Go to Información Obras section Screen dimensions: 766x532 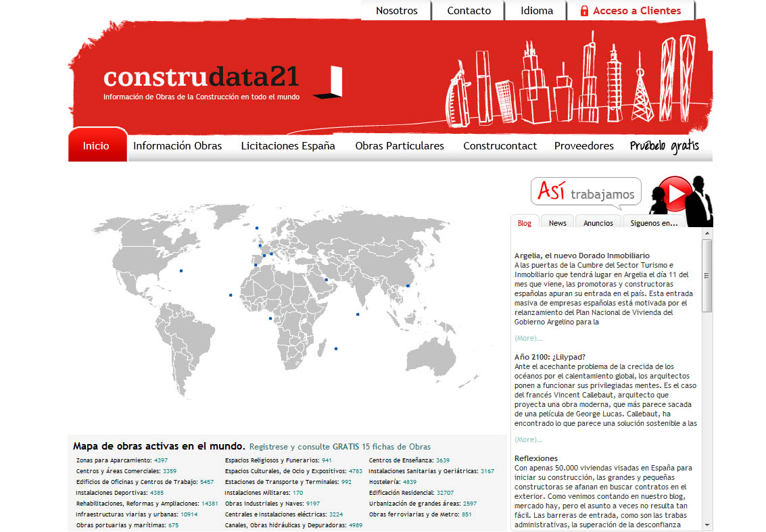point(177,145)
